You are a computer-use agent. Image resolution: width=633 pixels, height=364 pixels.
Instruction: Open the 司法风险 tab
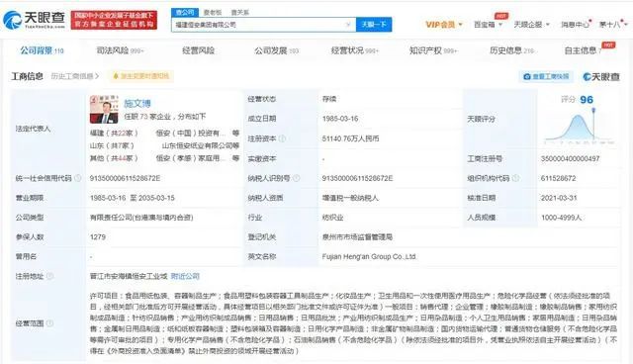[x=120, y=50]
